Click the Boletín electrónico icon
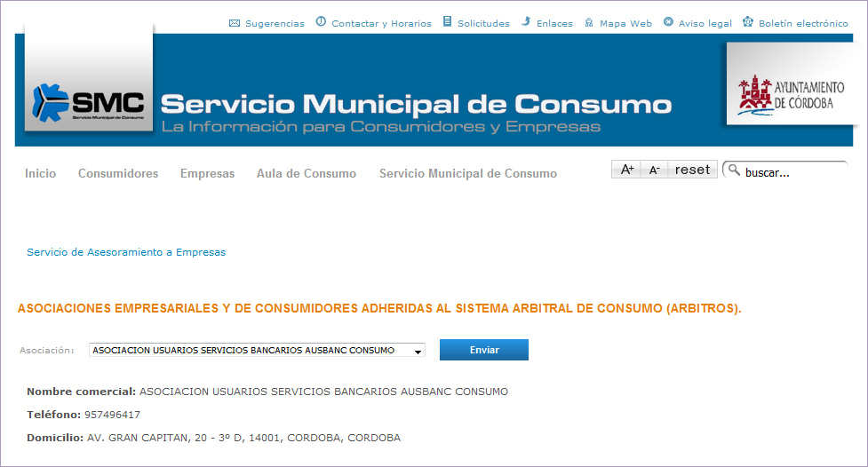The image size is (868, 467). point(748,21)
